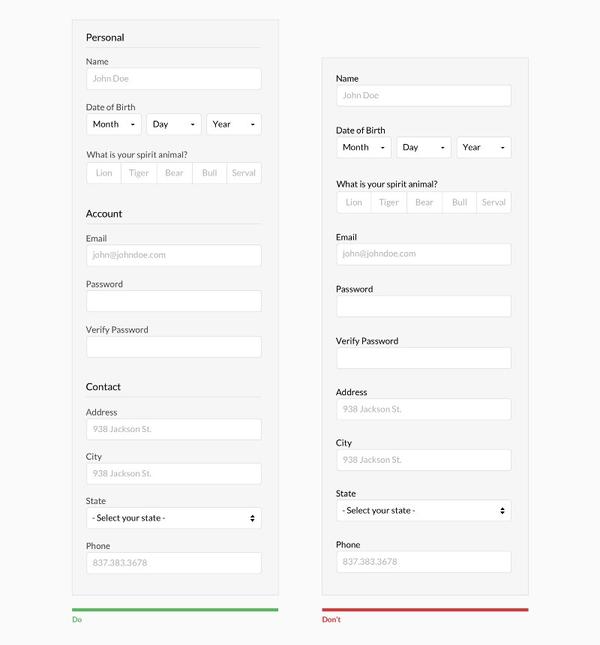Screen dimensions: 600x645
Task: Choose Tiger spirit animal in the Do form
Action: (x=139, y=173)
